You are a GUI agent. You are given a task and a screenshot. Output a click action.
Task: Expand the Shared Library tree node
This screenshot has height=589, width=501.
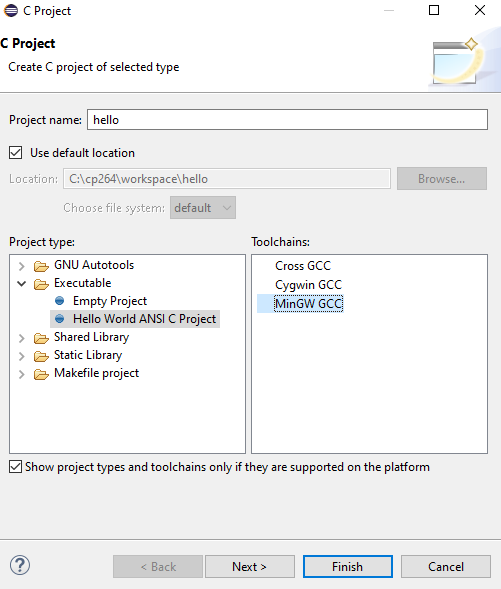[22, 338]
